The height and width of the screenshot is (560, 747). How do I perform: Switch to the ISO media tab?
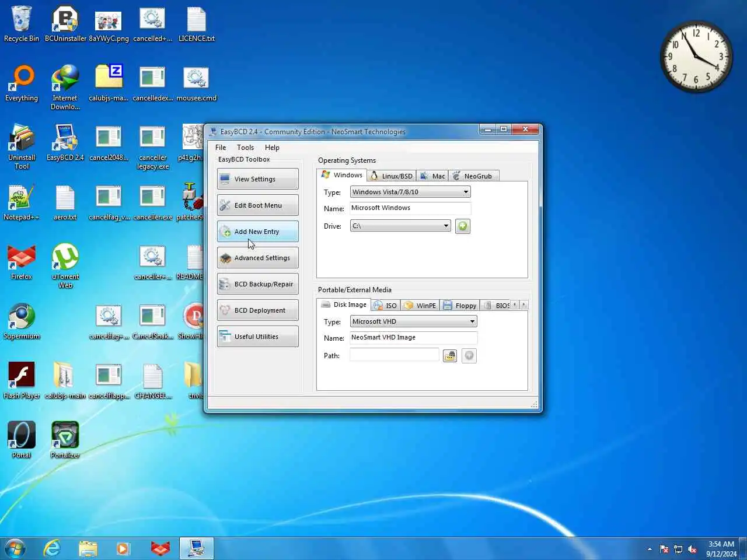coord(385,306)
